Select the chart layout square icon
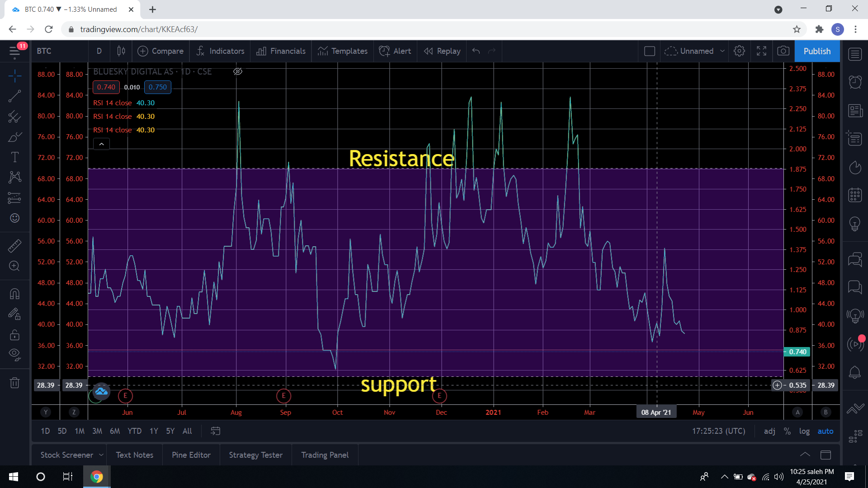The image size is (868, 488). 650,51
